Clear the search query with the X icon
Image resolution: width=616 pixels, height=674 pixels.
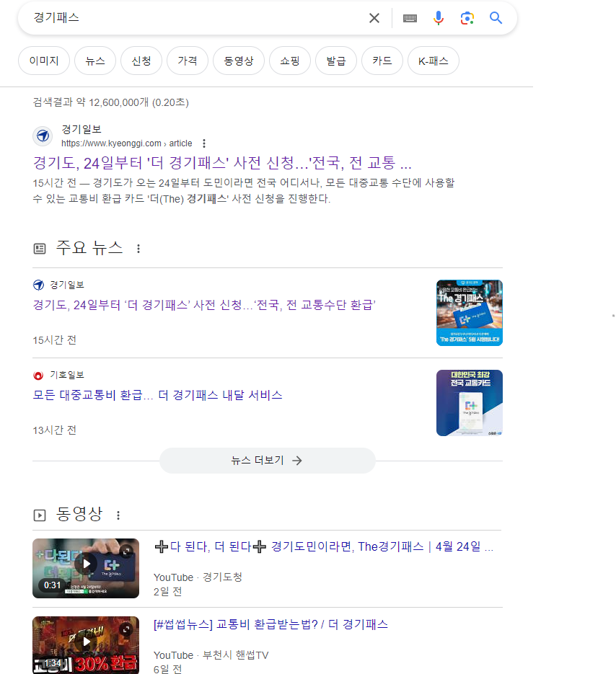coord(374,18)
